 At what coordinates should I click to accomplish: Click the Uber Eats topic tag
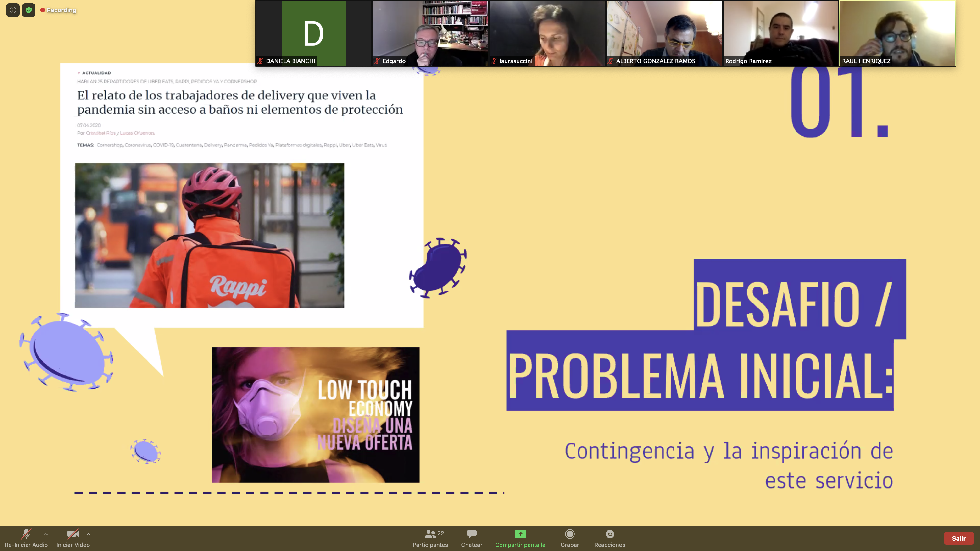click(x=362, y=145)
